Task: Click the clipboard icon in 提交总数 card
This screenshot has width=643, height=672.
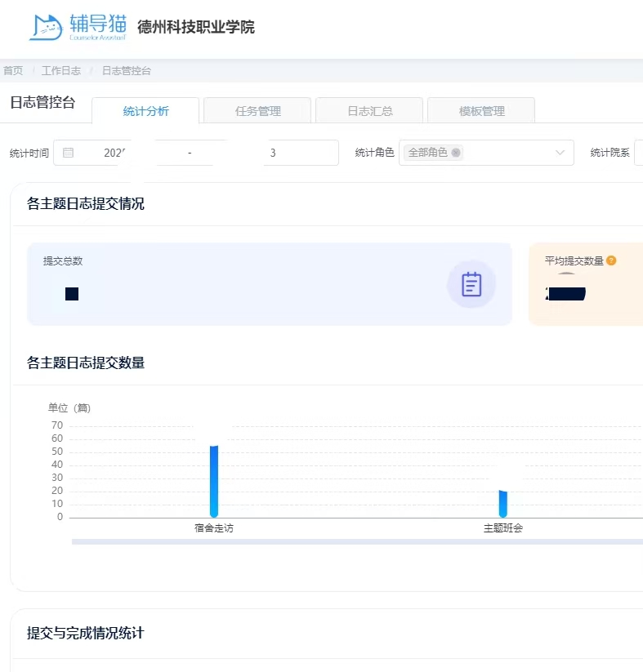Action: [471, 284]
